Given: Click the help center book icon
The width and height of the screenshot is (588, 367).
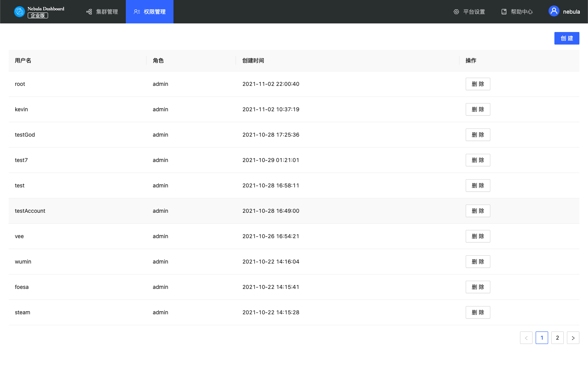Looking at the screenshot, I should coord(504,12).
